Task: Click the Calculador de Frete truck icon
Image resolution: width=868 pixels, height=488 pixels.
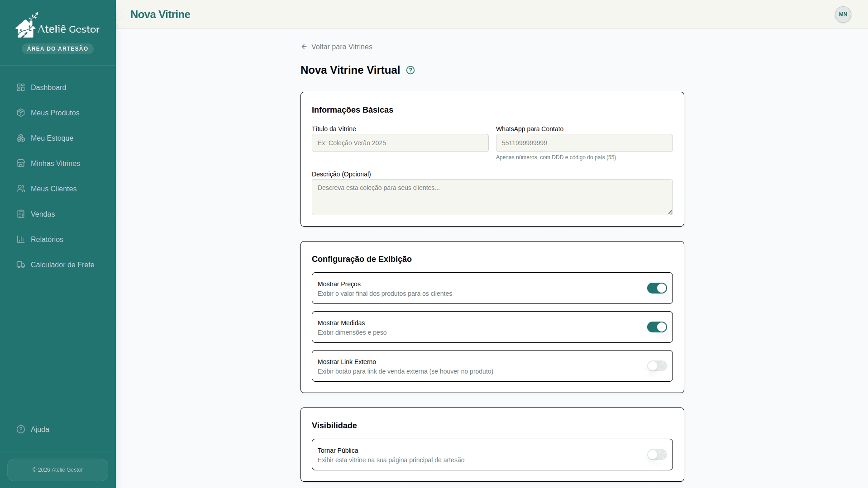Action: [x=21, y=265]
